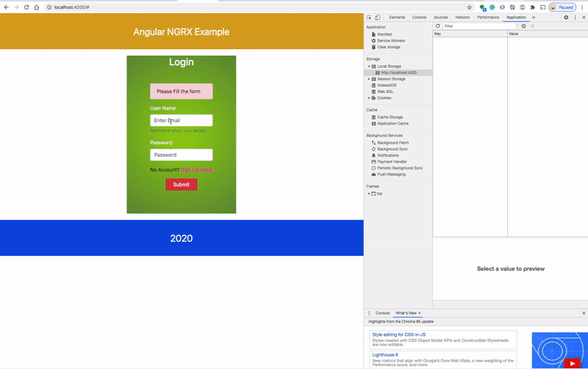Open Notifications background service

[x=388, y=155]
